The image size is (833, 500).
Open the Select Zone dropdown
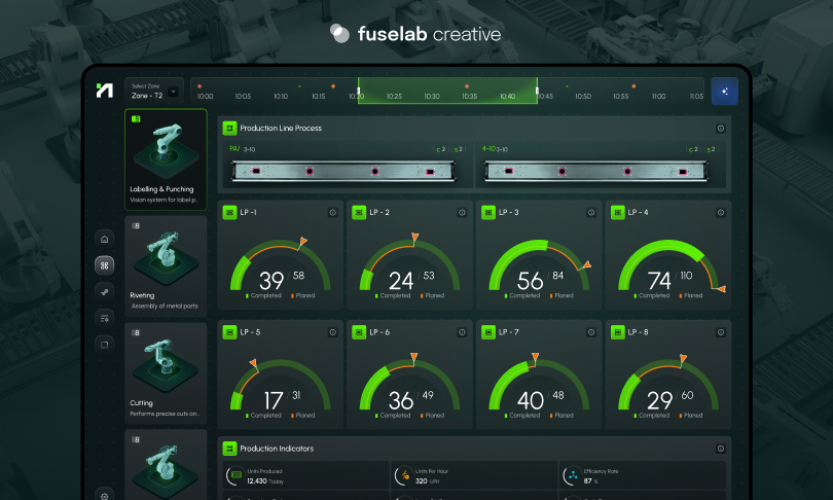click(x=154, y=91)
